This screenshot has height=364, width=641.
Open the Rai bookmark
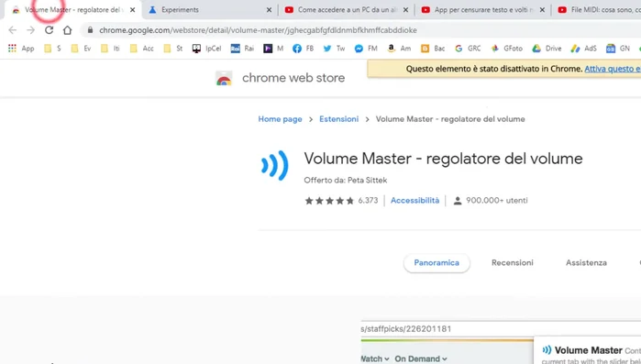(242, 49)
